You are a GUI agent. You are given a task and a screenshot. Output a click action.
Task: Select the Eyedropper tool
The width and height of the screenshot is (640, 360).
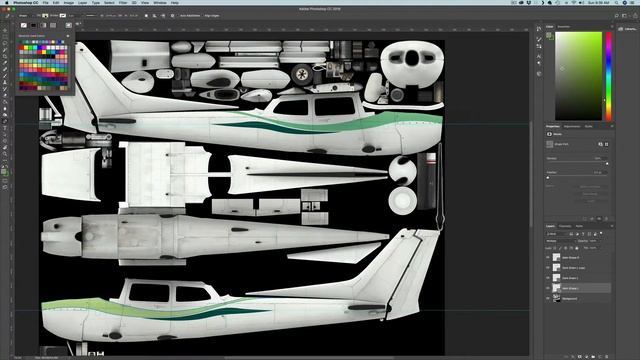5,62
